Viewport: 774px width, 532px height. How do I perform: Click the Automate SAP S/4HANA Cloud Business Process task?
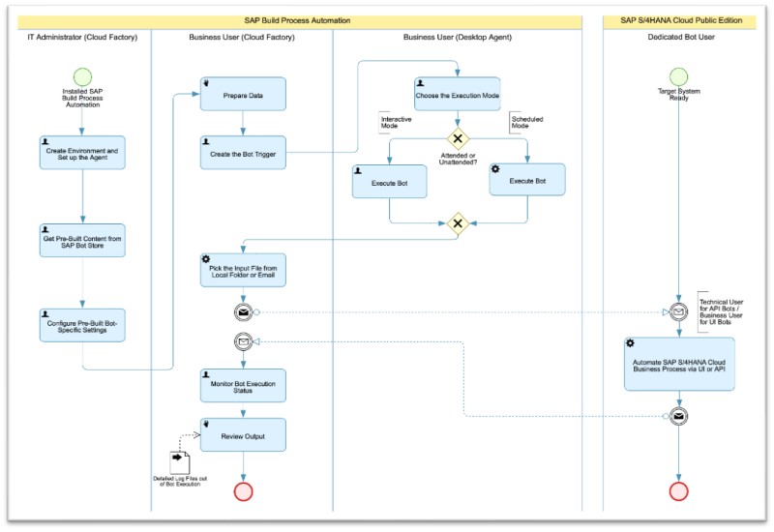pyautogui.click(x=679, y=364)
